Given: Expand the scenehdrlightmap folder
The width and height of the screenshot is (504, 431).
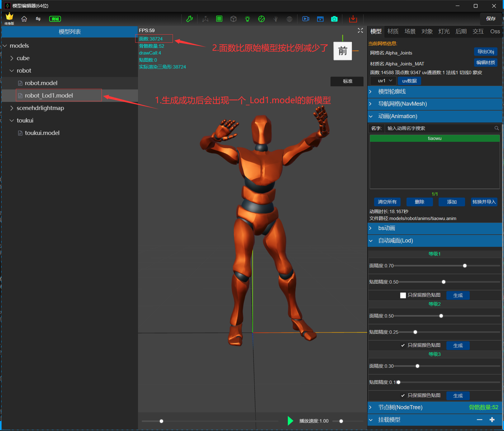Looking at the screenshot, I should pyautogui.click(x=12, y=108).
